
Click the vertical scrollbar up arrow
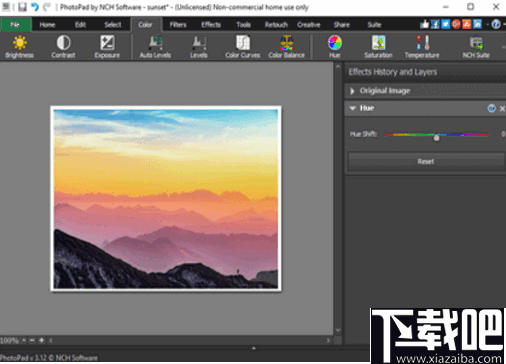[338, 67]
